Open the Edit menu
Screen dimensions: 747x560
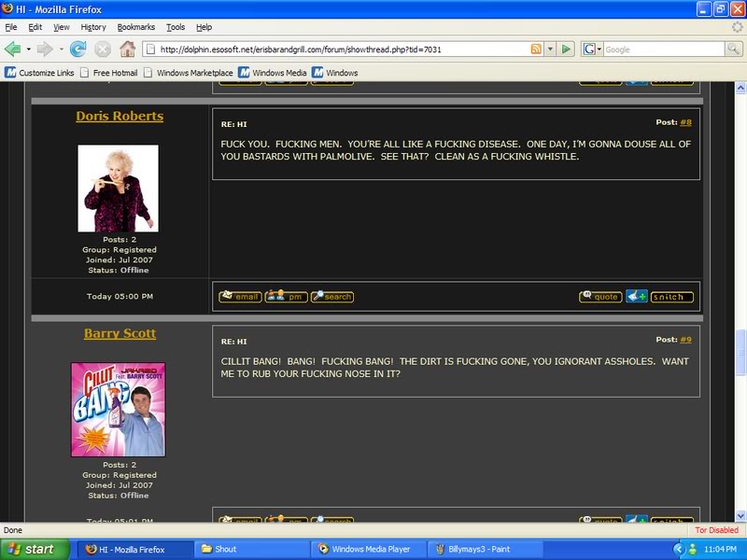[35, 27]
